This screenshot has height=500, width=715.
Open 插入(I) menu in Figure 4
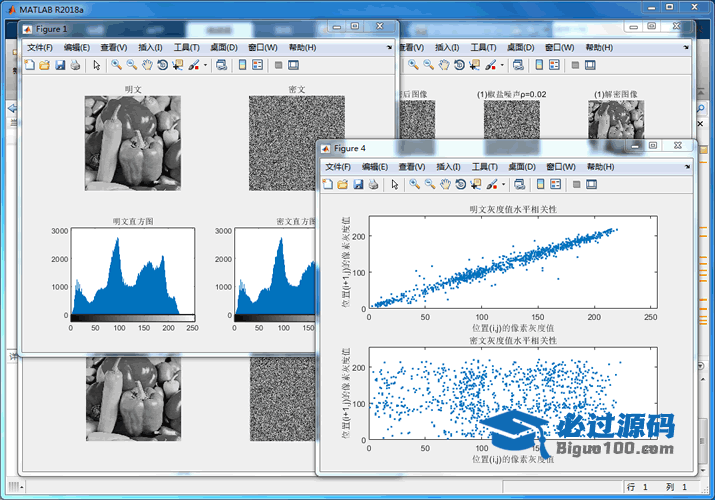(448, 167)
